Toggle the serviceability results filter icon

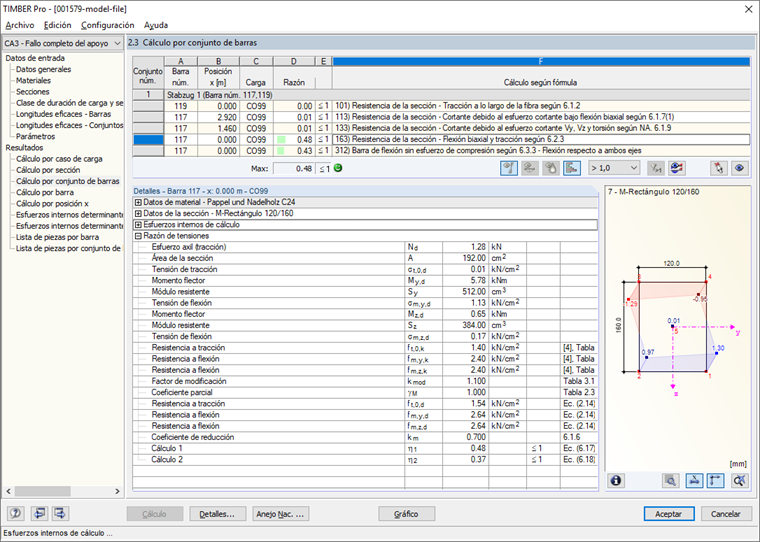pyautogui.click(x=530, y=168)
